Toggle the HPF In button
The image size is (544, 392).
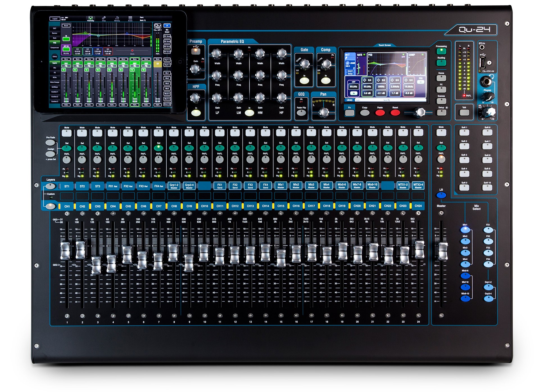pyautogui.click(x=196, y=113)
